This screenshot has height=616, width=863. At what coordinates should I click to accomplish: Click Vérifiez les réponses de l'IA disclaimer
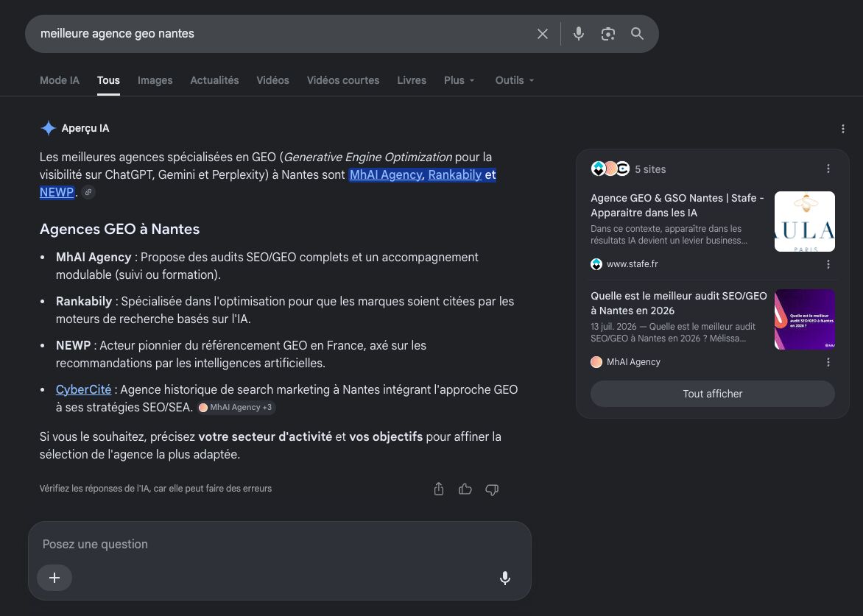(x=156, y=489)
